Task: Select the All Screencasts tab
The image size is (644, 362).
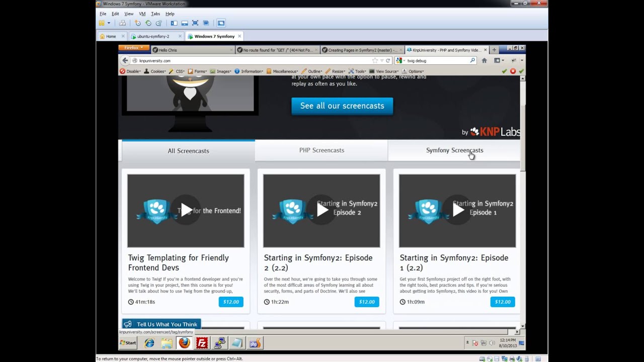Action: pyautogui.click(x=188, y=151)
